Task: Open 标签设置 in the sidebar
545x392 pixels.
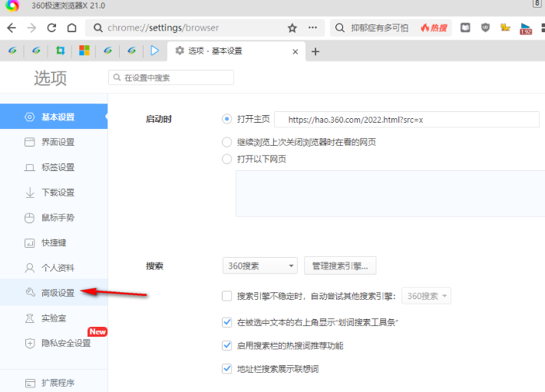Action: tap(54, 167)
